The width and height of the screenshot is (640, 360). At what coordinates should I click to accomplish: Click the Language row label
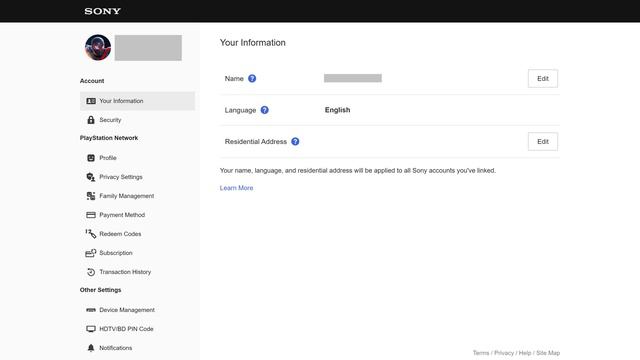pyautogui.click(x=240, y=110)
